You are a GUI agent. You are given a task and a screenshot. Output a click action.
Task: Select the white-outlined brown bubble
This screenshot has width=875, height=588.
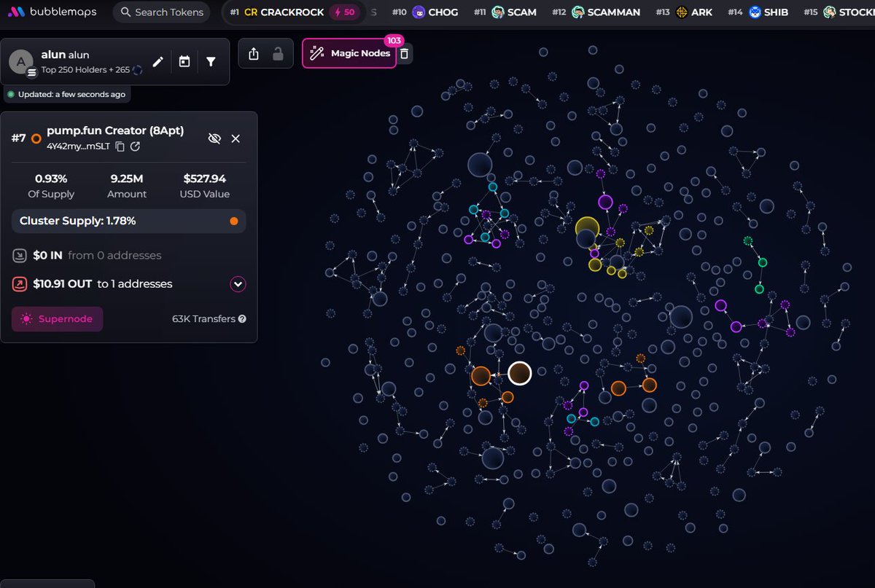coord(520,373)
